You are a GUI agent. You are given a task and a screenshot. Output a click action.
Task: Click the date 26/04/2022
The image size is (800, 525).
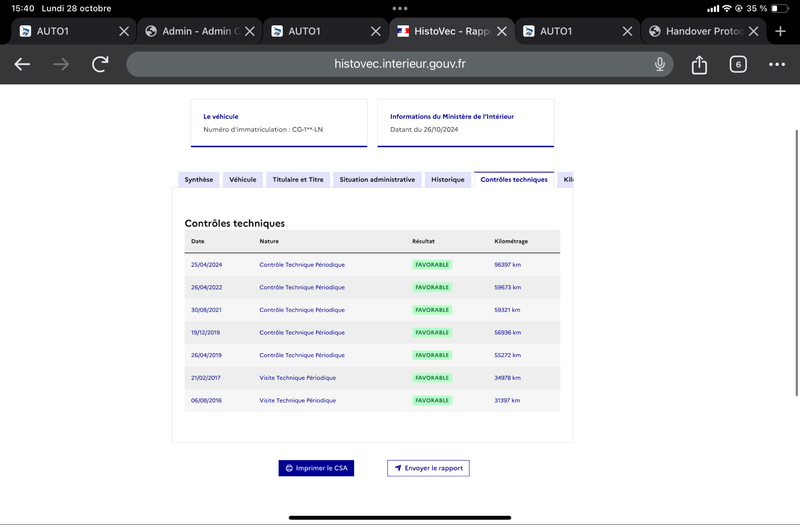tap(207, 287)
